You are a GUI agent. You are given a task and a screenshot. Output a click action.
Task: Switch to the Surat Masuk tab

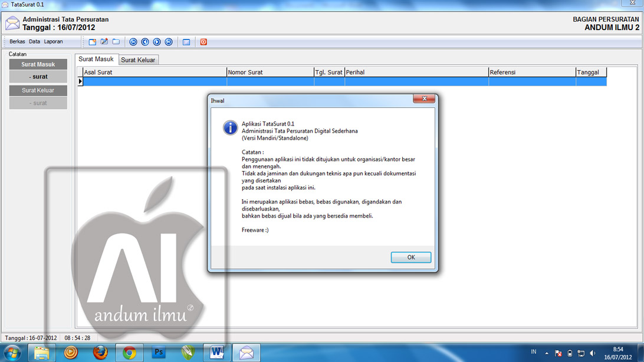click(96, 59)
